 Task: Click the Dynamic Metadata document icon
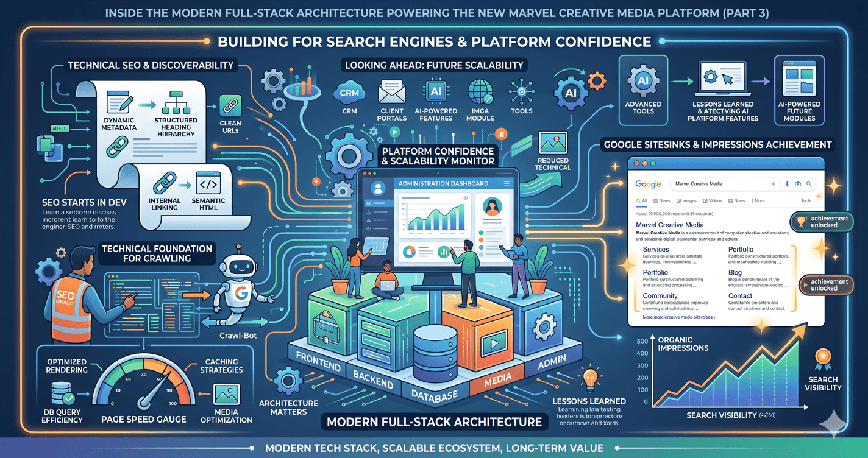(119, 102)
